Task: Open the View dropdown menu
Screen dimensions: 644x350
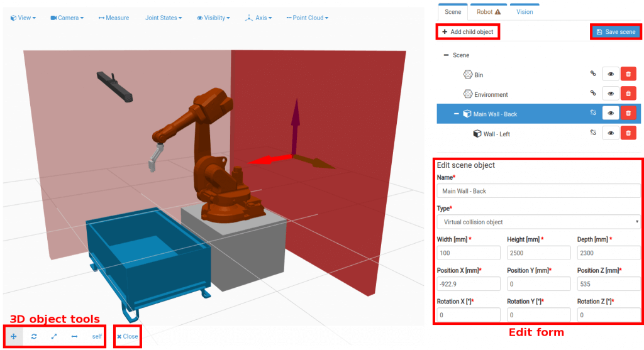Action: tap(23, 18)
